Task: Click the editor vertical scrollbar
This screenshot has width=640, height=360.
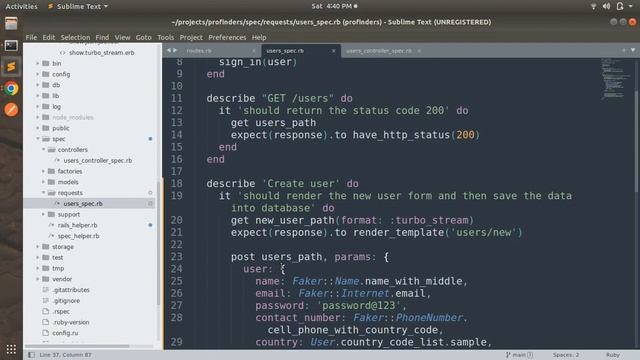Action: coord(637,141)
